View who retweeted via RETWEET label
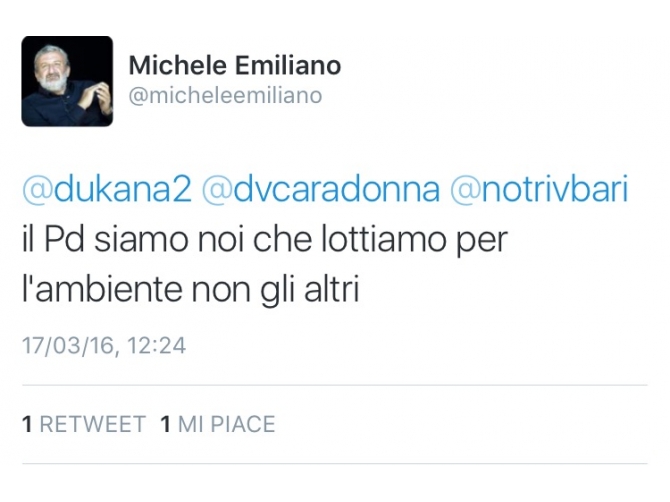The height and width of the screenshot is (502, 670). coord(92,424)
